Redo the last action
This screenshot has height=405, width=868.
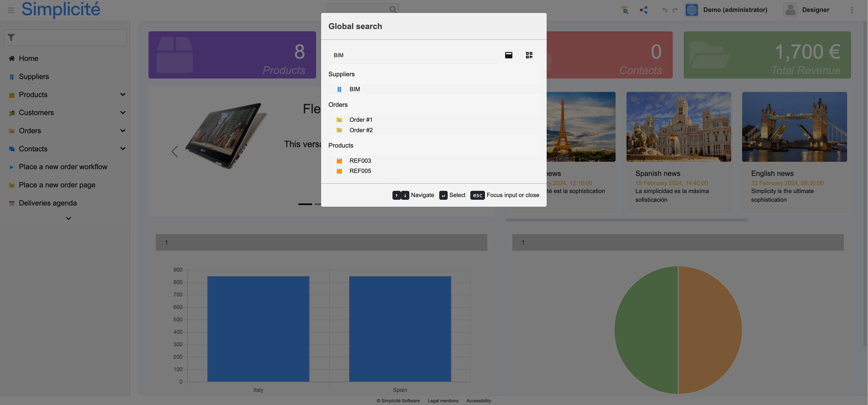[675, 10]
